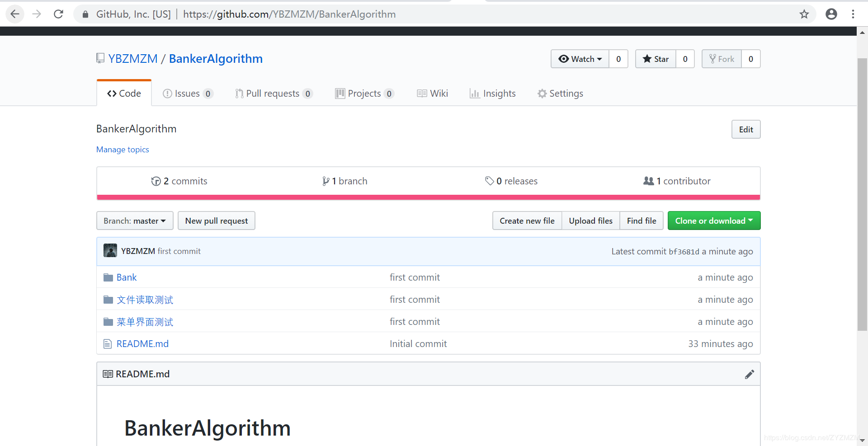868x446 pixels.
Task: Click Create new file
Action: (x=527, y=221)
